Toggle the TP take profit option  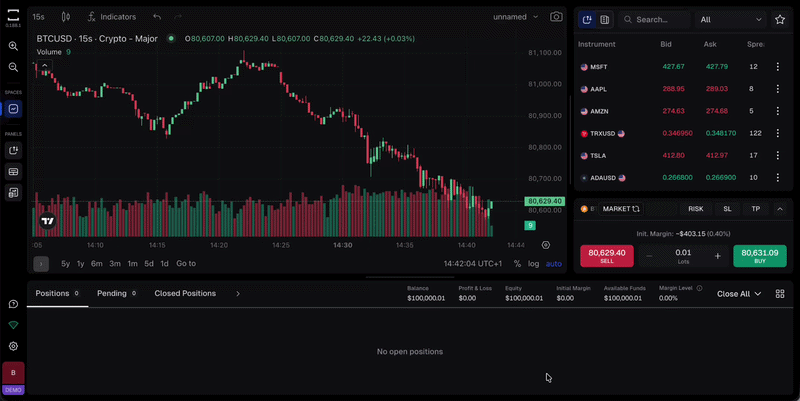tap(756, 209)
